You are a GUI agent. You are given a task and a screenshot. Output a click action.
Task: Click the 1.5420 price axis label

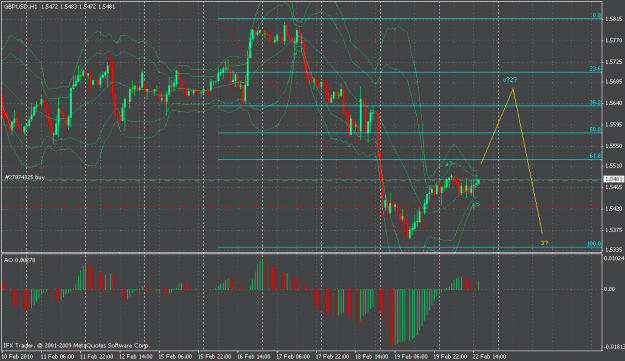[613, 208]
